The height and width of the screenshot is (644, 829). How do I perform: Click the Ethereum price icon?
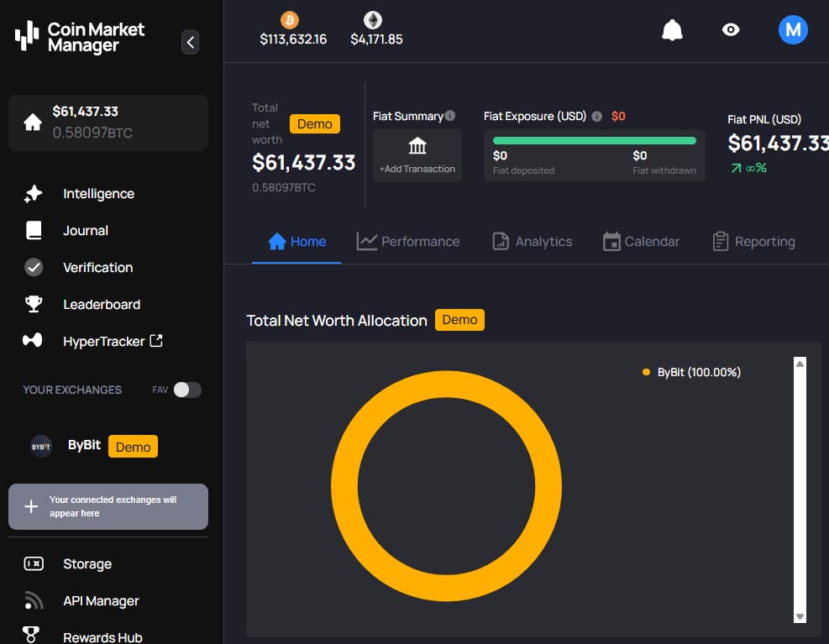(372, 19)
